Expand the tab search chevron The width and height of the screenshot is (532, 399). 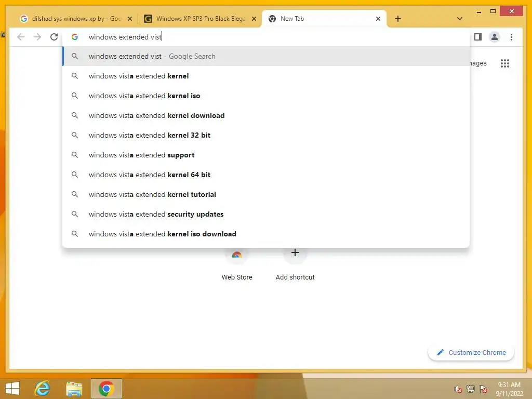460,19
